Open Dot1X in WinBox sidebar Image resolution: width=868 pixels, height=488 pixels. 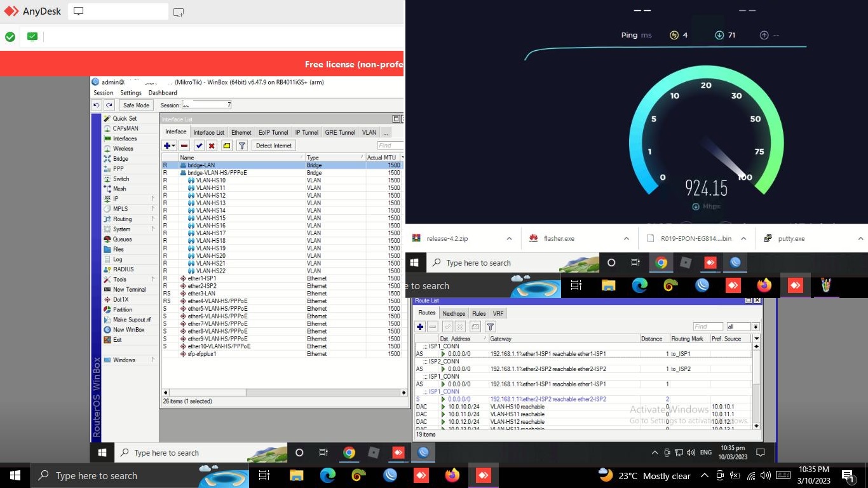pos(121,299)
